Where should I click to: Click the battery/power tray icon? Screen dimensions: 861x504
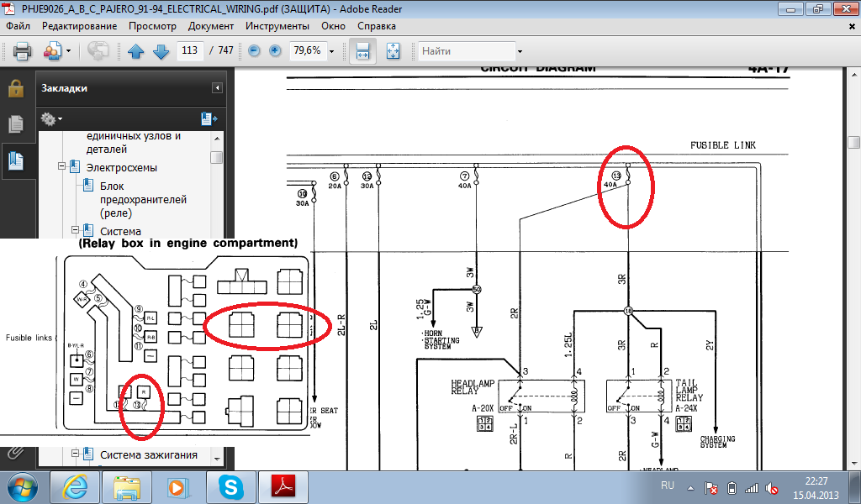point(732,487)
